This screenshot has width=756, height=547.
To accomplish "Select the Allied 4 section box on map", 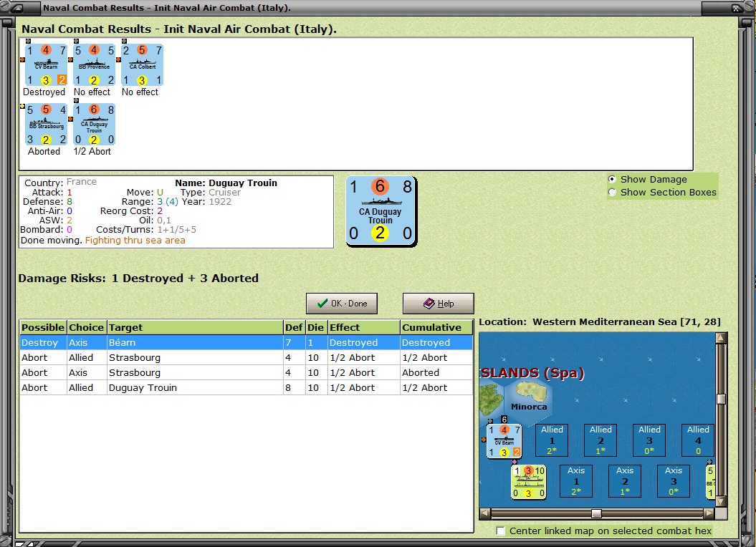I will point(698,440).
